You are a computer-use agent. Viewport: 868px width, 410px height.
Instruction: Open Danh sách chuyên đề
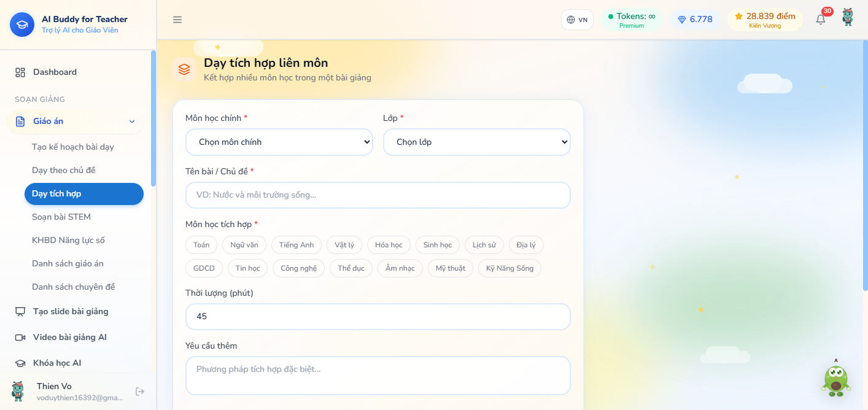tap(84, 287)
